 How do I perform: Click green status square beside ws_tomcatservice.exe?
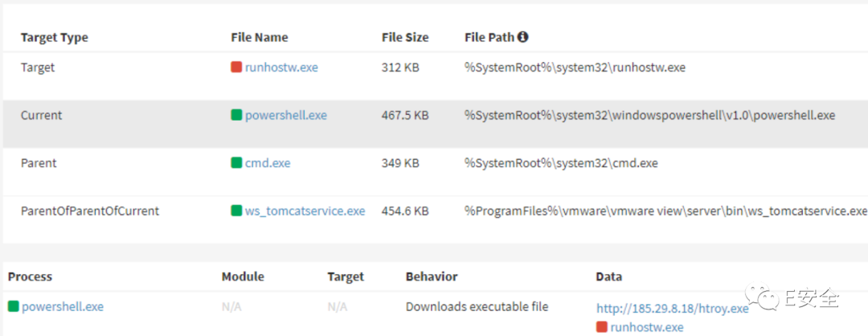[236, 211]
